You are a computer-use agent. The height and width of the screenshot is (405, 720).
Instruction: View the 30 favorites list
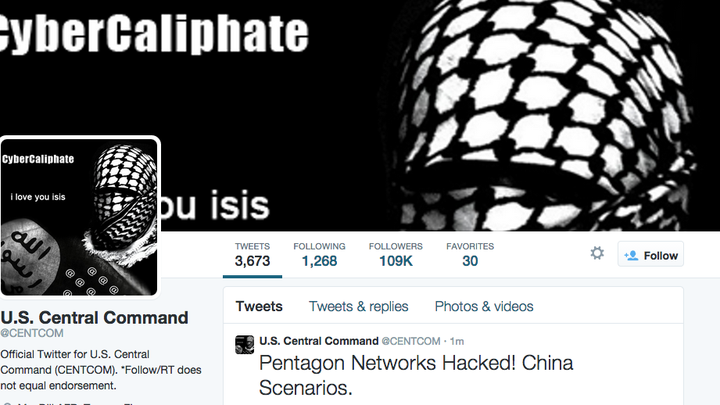click(x=470, y=255)
